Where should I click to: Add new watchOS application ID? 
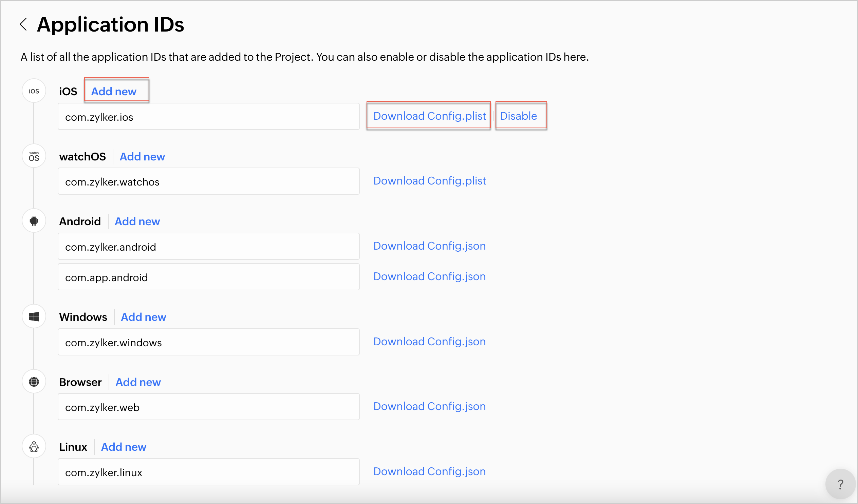[142, 157]
